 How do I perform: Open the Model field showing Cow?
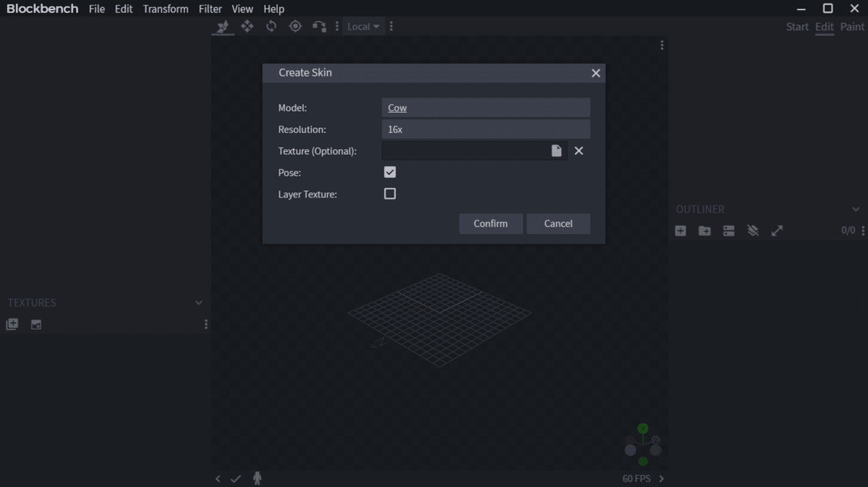pyautogui.click(x=485, y=107)
